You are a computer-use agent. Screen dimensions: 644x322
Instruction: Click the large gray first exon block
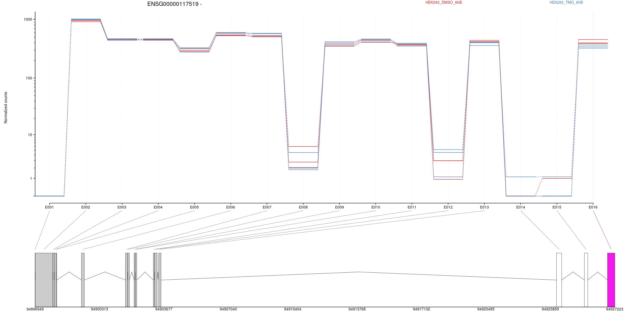coord(44,280)
